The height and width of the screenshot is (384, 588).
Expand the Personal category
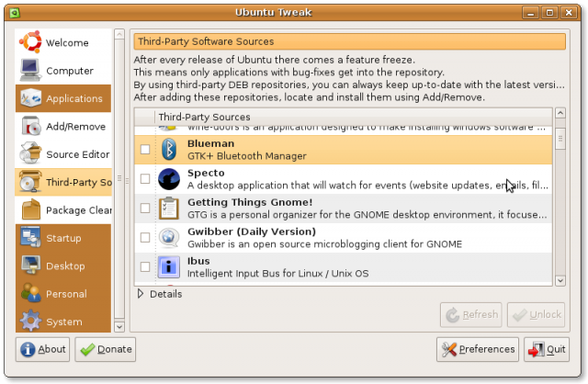tap(63, 294)
